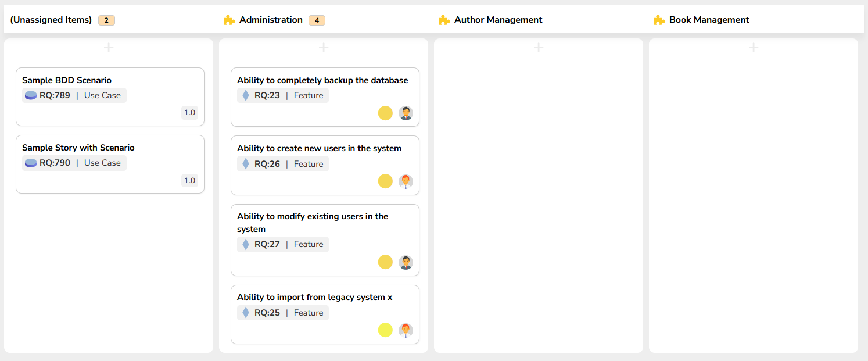Open the Sample BDD Scenario card

(x=67, y=80)
